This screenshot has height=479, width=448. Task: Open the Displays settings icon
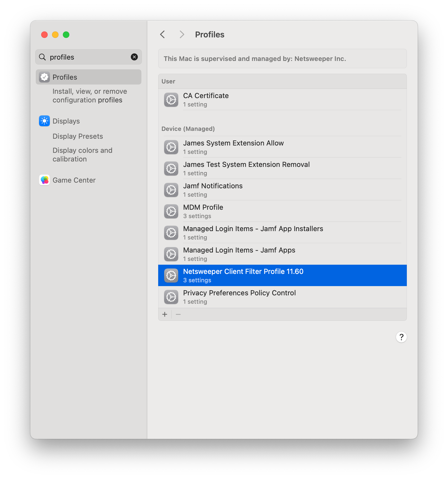click(44, 121)
